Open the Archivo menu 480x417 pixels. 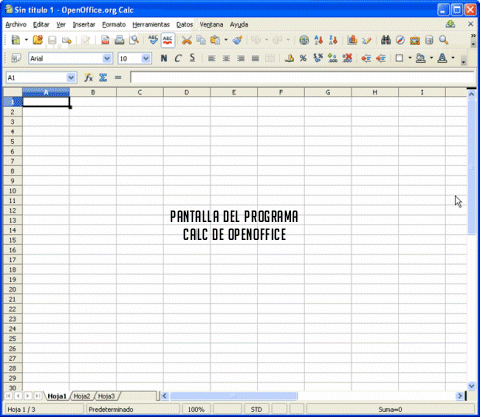click(x=16, y=25)
